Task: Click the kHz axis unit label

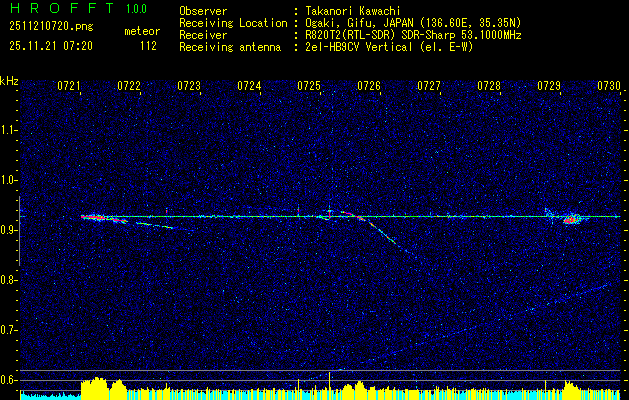Action: [x=9, y=81]
